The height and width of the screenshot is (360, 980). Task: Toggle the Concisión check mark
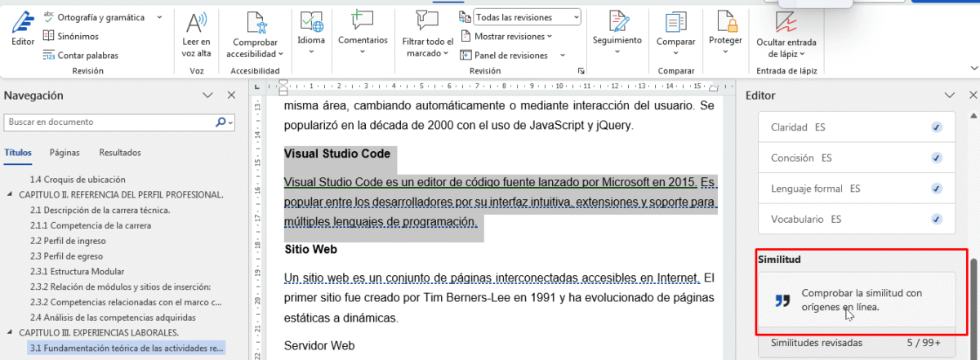tap(937, 158)
